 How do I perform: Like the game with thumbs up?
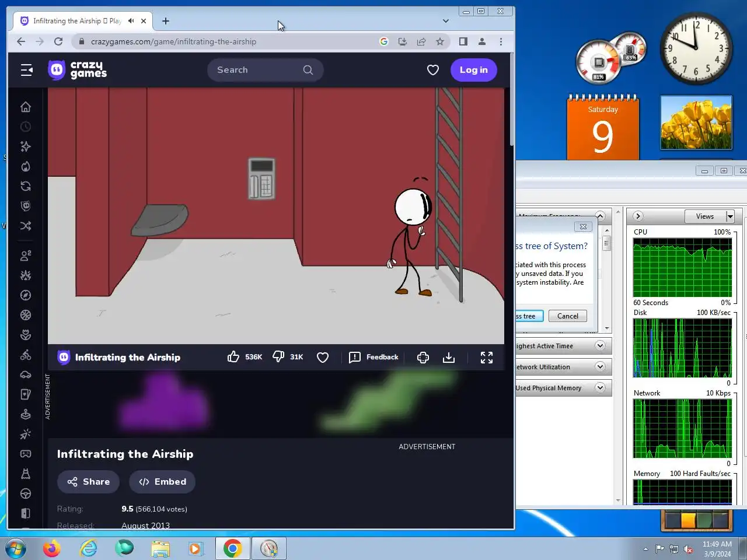click(233, 357)
